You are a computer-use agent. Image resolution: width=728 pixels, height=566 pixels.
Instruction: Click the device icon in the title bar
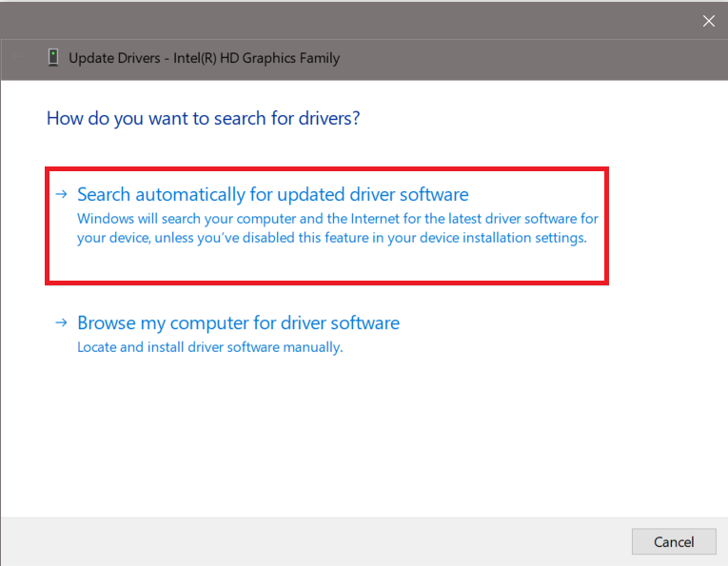click(x=53, y=58)
